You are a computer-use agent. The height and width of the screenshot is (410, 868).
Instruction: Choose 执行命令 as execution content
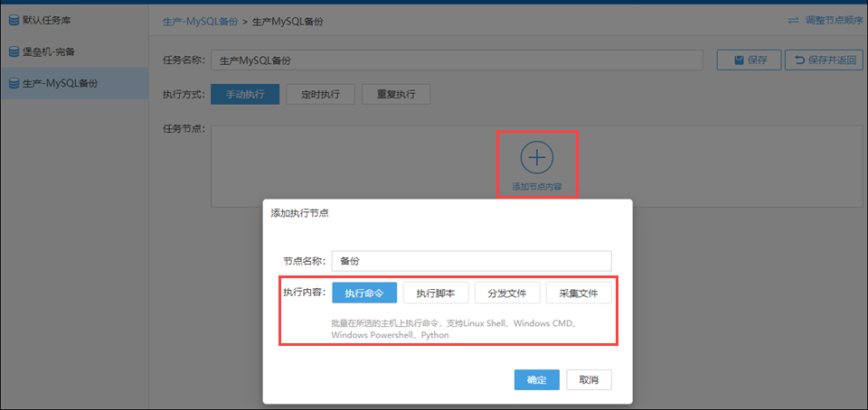364,293
